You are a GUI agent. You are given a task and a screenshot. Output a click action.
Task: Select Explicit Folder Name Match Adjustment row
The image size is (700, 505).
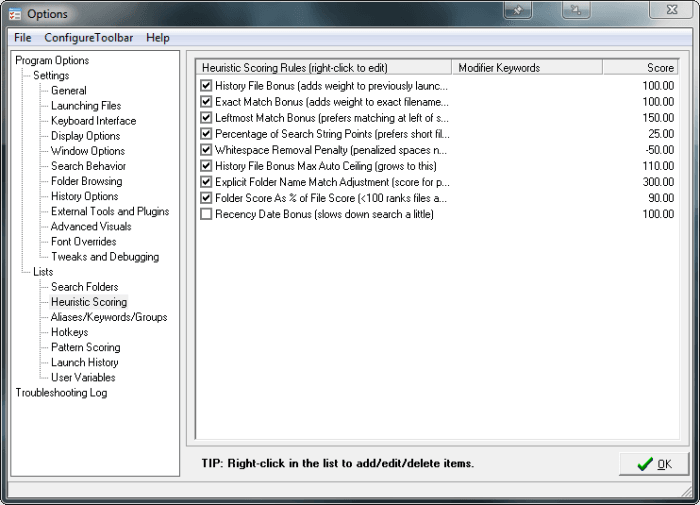pyautogui.click(x=438, y=182)
